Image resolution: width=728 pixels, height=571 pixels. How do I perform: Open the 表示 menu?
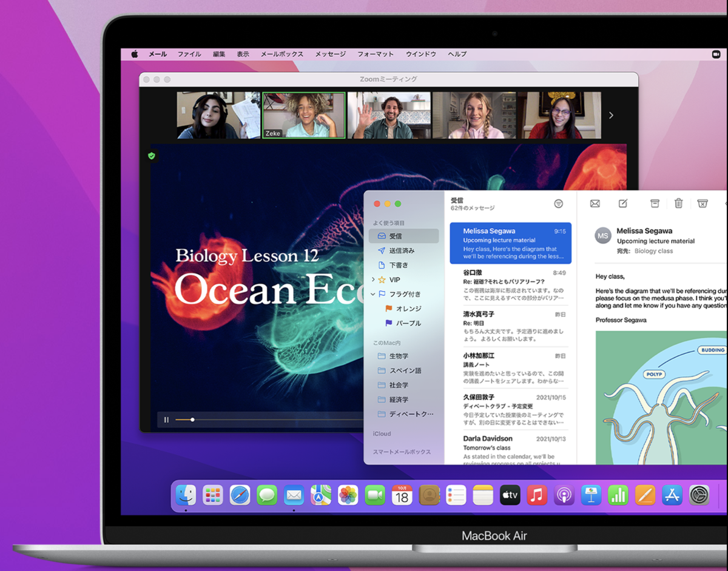tap(243, 54)
